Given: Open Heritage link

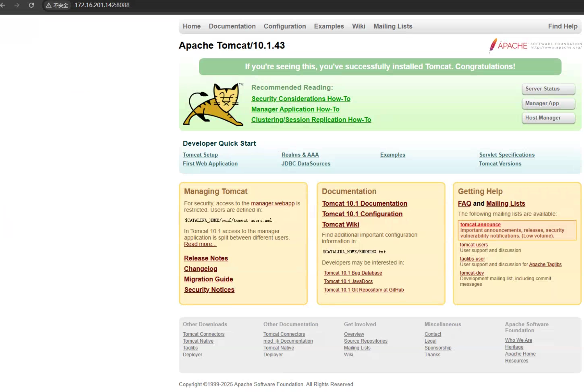Looking at the screenshot, I should tap(514, 347).
